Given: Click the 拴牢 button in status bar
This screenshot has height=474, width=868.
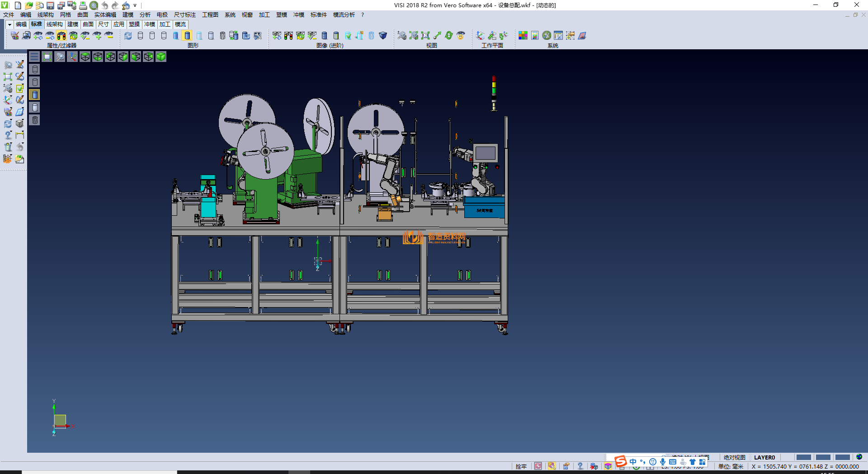Looking at the screenshot, I should pyautogui.click(x=521, y=466).
